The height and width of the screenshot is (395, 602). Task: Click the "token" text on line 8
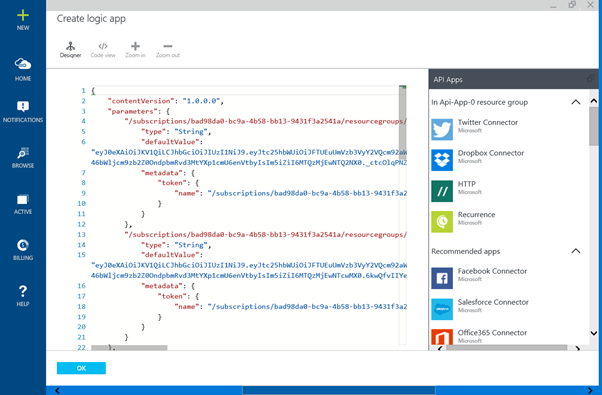coord(174,183)
